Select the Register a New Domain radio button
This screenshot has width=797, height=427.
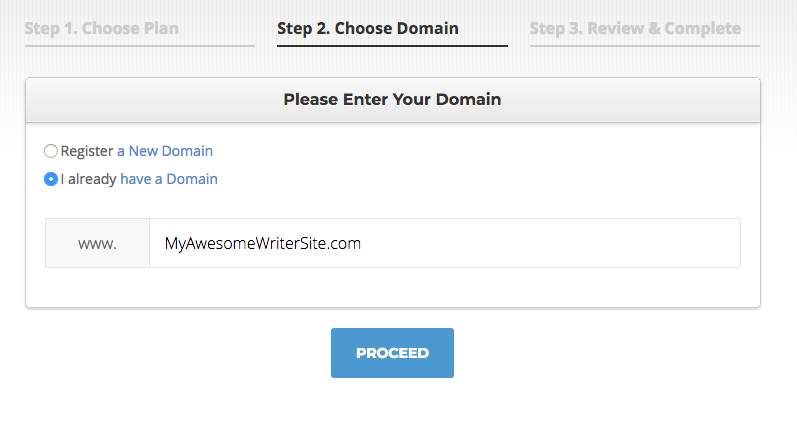click(x=51, y=151)
